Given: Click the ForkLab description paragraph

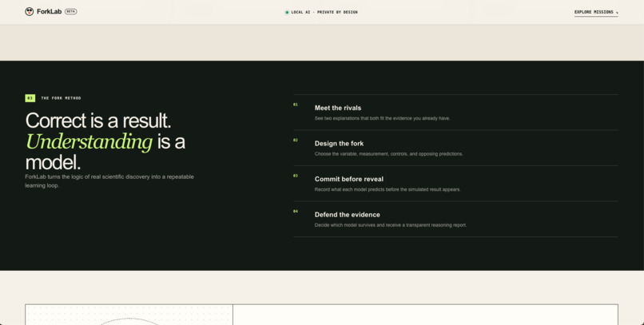Looking at the screenshot, I should click(x=109, y=181).
